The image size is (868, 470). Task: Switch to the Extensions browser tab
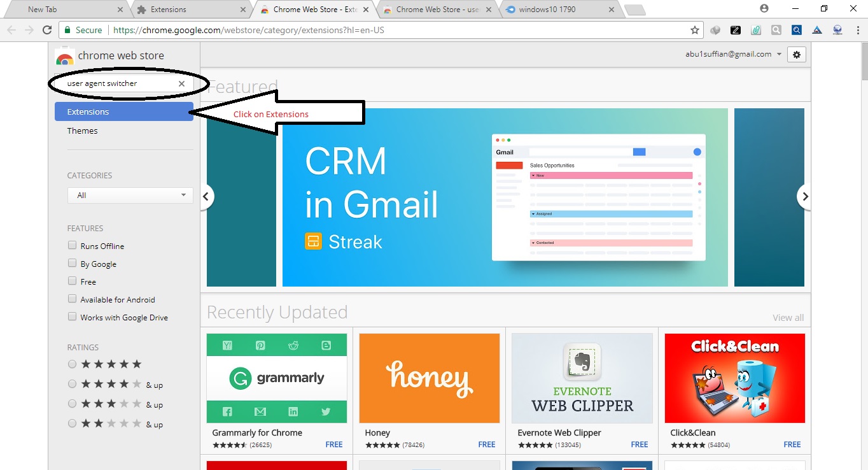192,10
